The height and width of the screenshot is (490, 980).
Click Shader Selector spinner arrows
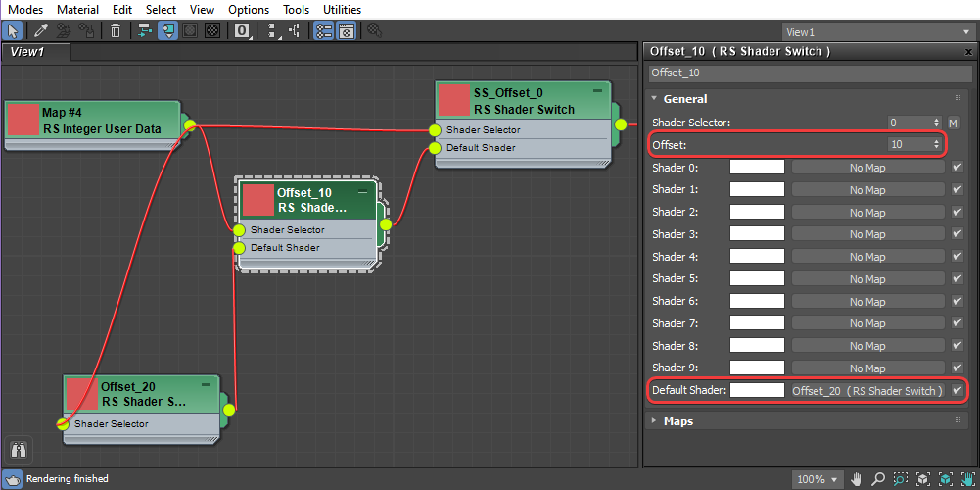[936, 122]
